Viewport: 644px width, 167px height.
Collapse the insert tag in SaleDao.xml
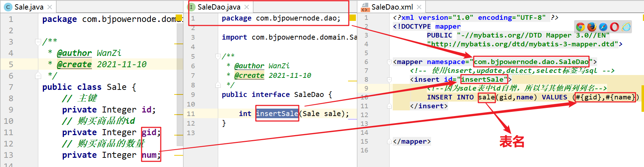[389, 80]
